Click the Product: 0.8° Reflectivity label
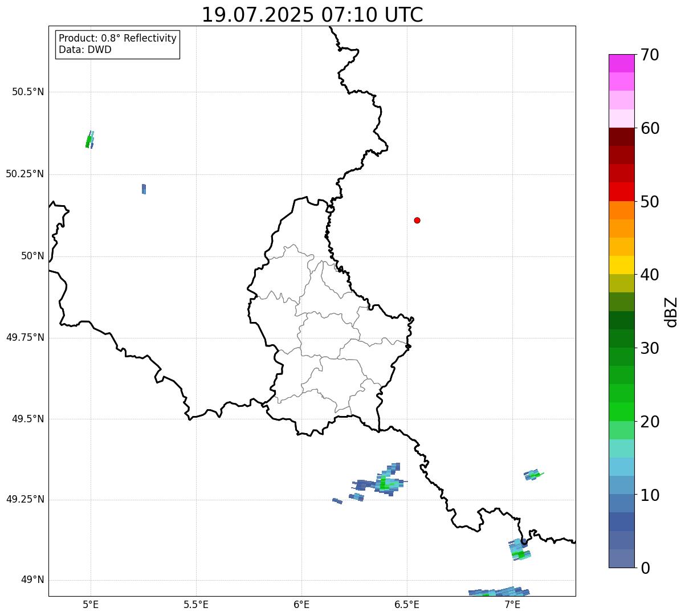This screenshot has width=685, height=616. click(x=118, y=38)
